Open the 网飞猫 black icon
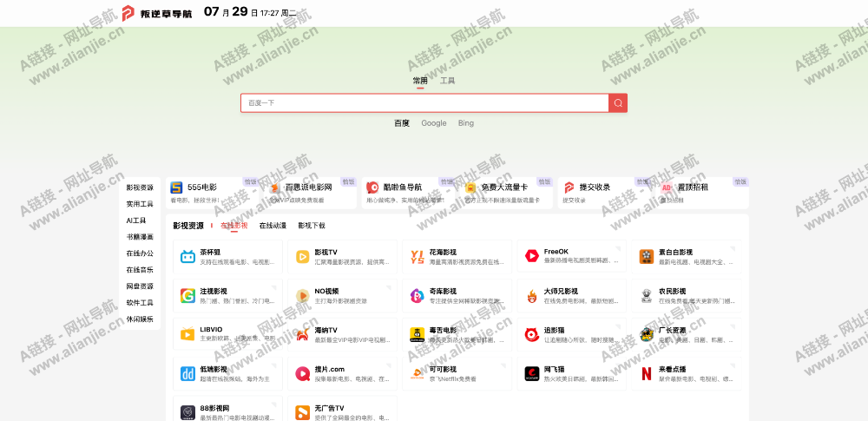 (532, 374)
